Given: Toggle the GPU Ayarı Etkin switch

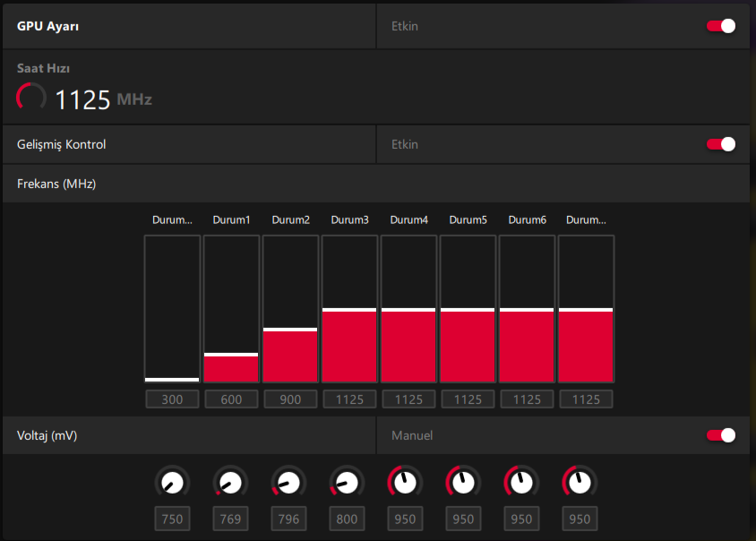Looking at the screenshot, I should click(721, 26).
